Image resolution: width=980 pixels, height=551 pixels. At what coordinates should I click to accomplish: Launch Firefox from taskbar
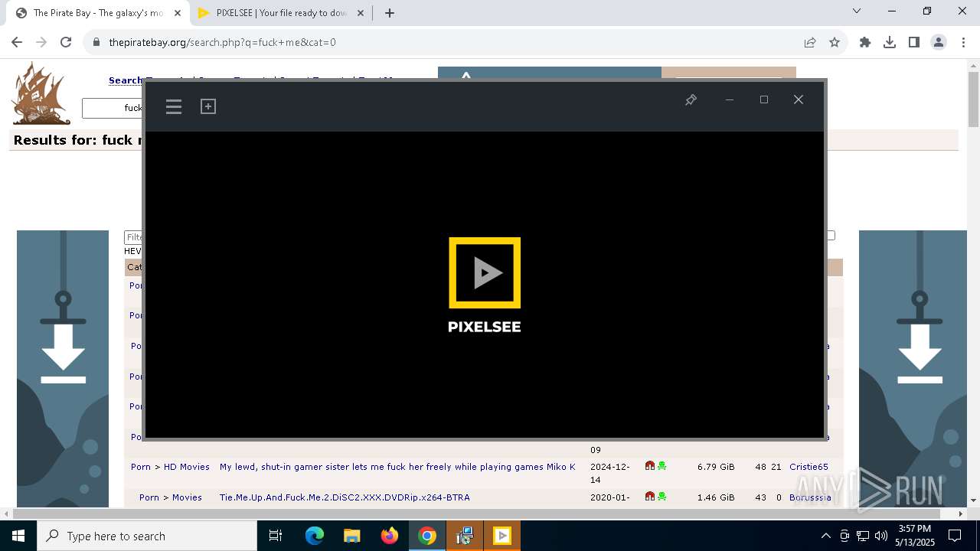(390, 536)
